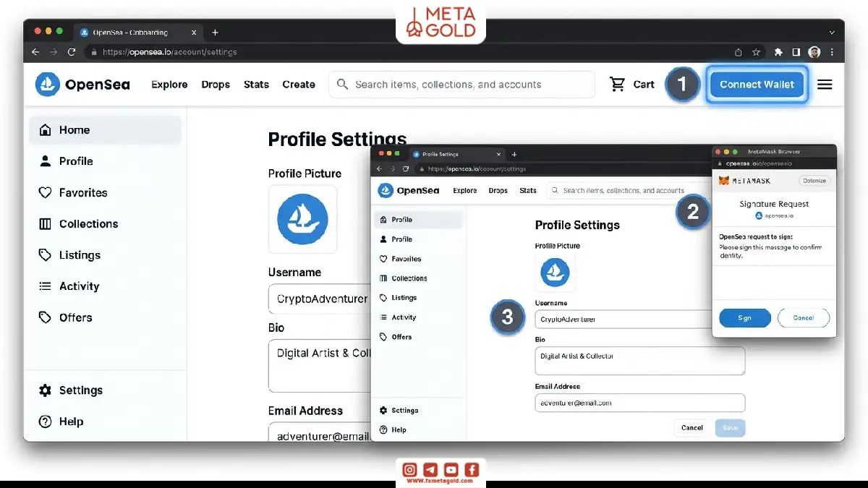Click the share icon in the address bar
Image resolution: width=868 pixels, height=488 pixels.
point(738,52)
